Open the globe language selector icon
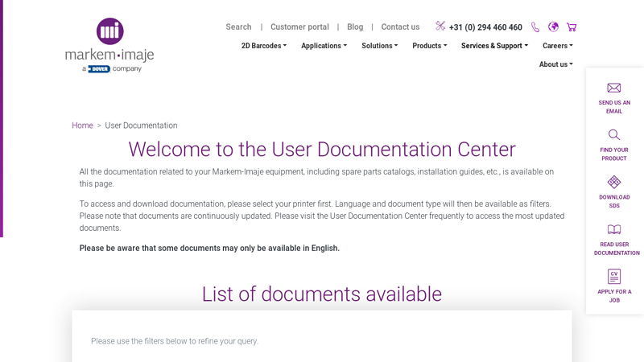 click(x=553, y=27)
